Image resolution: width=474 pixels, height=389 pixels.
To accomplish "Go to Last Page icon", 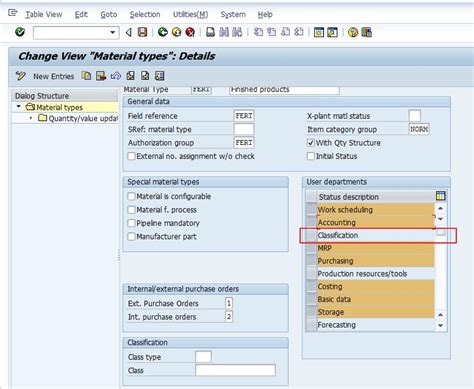I will (x=299, y=32).
